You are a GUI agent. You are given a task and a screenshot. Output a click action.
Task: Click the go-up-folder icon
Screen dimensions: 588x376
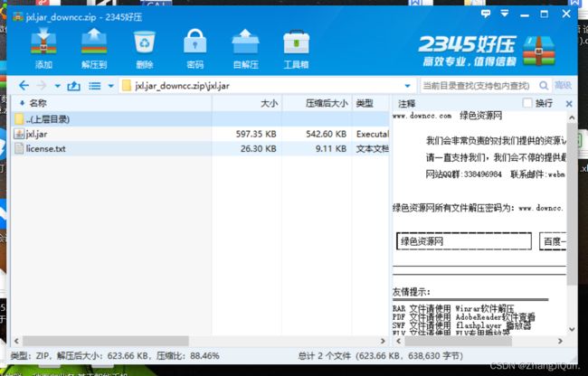click(73, 86)
